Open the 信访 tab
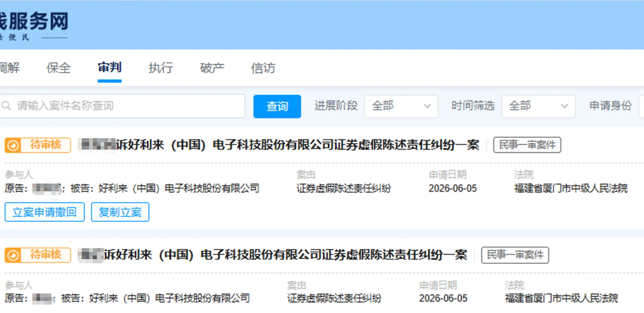Viewport: 644px width, 313px height. (x=263, y=68)
